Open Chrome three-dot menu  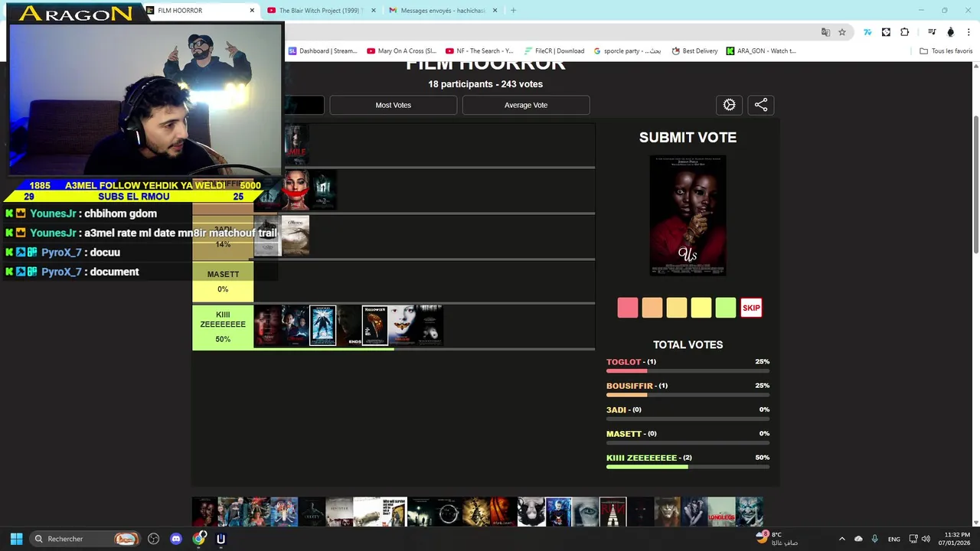point(969,32)
